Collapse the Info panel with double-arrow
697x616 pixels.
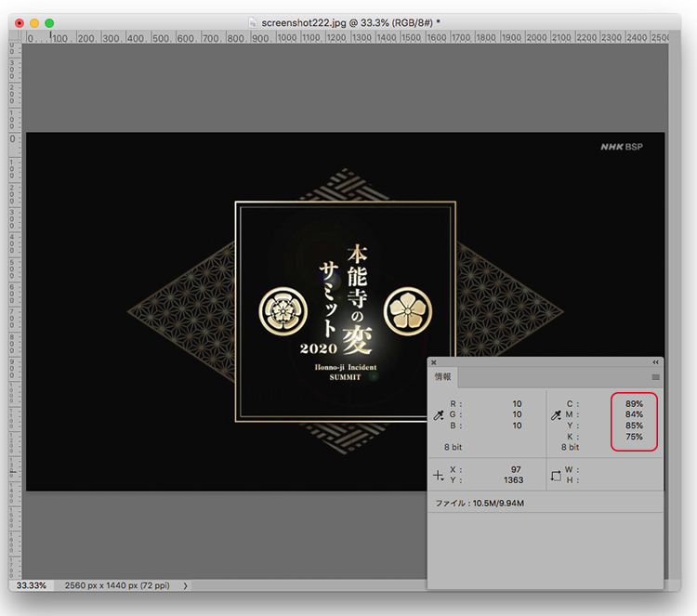point(655,361)
